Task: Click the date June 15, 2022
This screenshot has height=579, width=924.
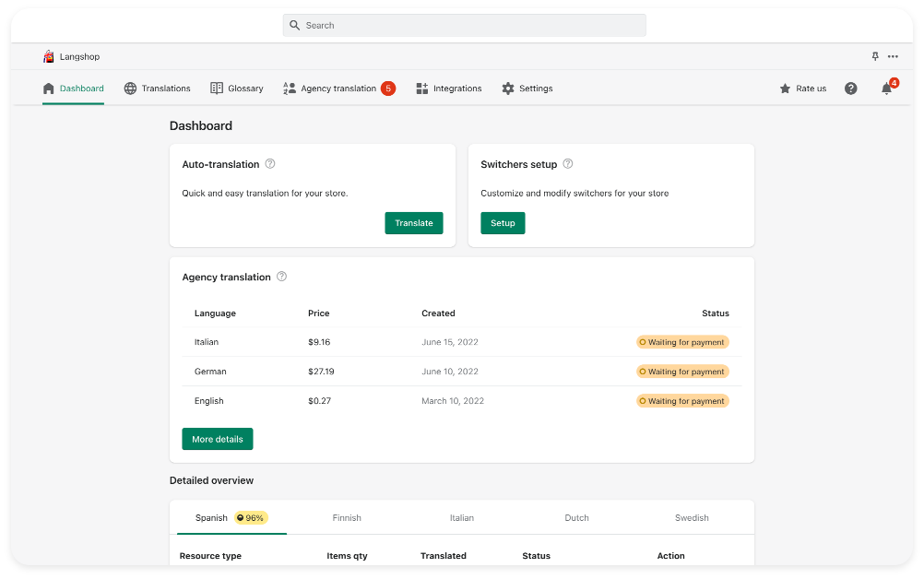Action: pos(450,342)
